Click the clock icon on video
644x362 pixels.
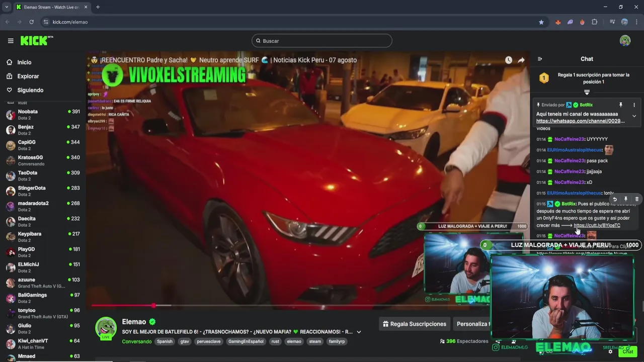(509, 60)
